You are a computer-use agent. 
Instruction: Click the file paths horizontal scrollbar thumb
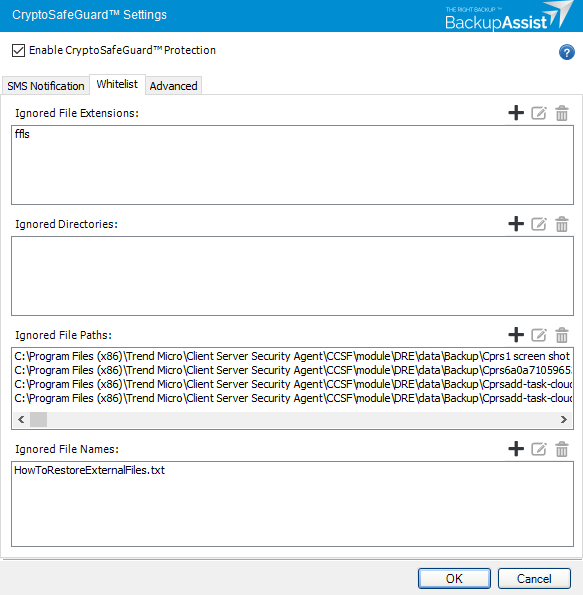(x=38, y=419)
